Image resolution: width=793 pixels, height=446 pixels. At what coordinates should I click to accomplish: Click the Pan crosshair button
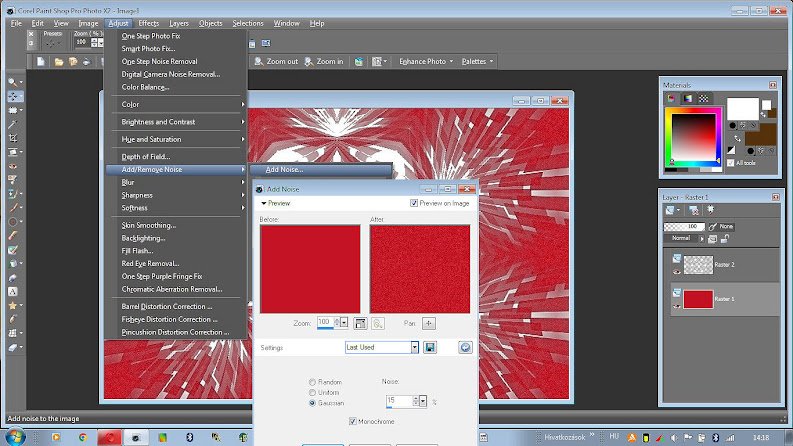(x=429, y=323)
